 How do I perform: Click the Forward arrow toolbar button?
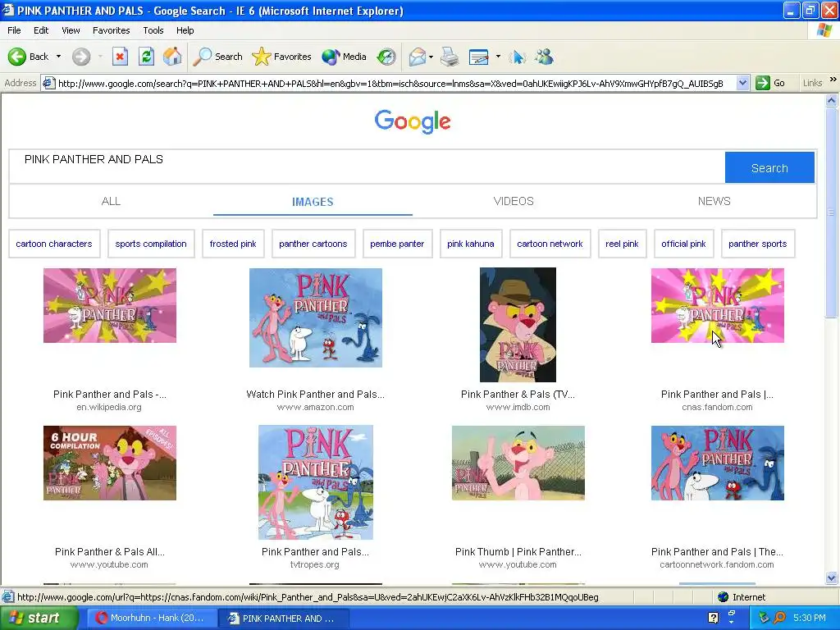coord(81,57)
